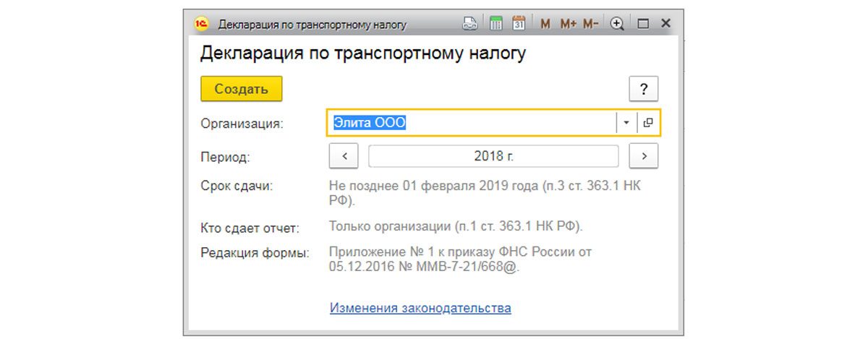Click the magnifier zoom scale icon
Image resolution: width=868 pixels, height=339 pixels.
pyautogui.click(x=617, y=24)
